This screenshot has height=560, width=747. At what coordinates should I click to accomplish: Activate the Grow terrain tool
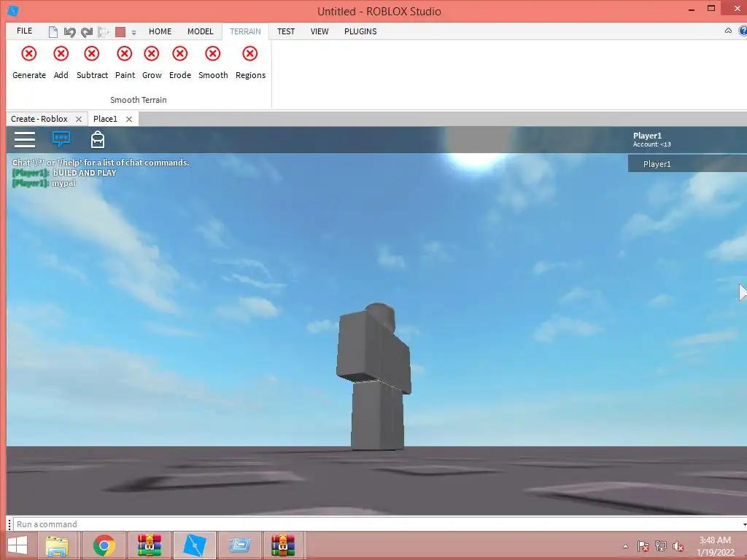[x=152, y=63]
